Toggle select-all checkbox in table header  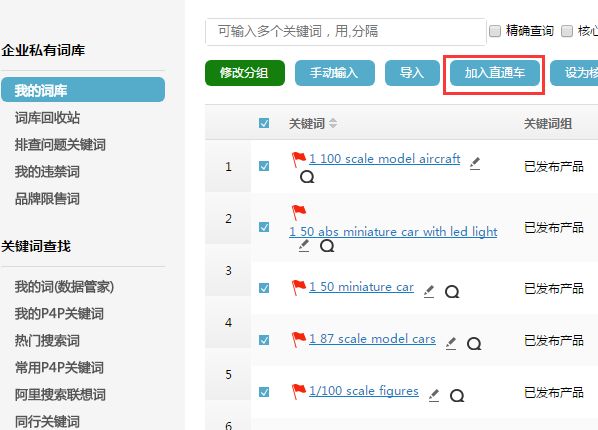pos(264,123)
